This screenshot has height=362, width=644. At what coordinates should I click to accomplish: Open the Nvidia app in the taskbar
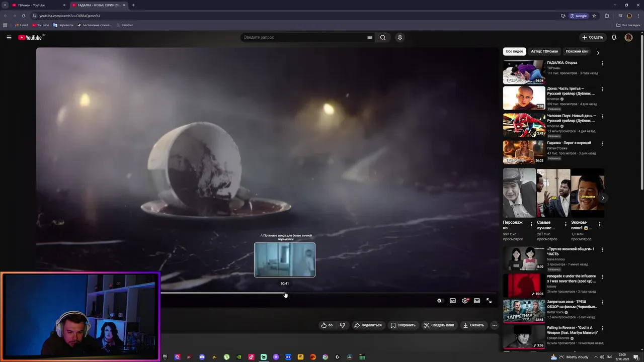tap(239, 357)
